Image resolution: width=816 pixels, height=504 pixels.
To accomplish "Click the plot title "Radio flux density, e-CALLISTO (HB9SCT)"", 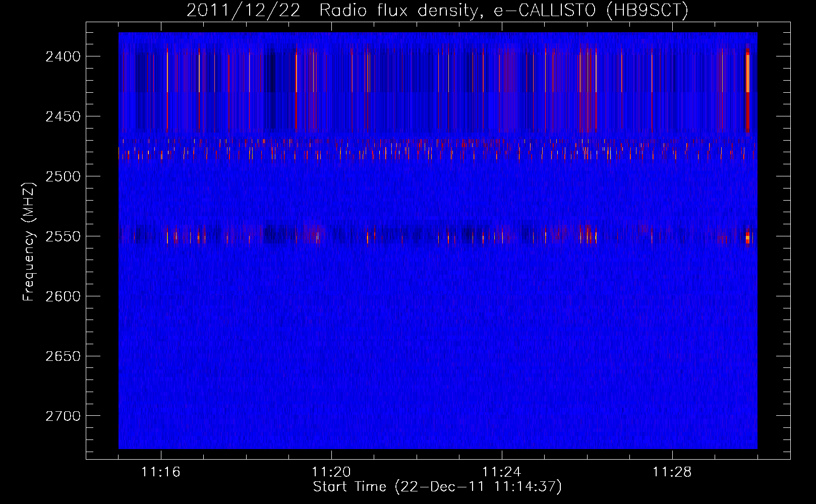I will click(504, 11).
